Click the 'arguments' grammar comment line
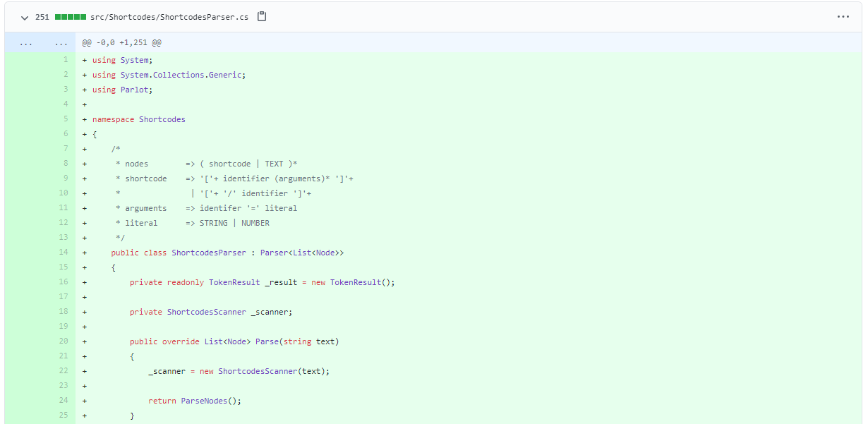The image size is (868, 424). [x=206, y=208]
